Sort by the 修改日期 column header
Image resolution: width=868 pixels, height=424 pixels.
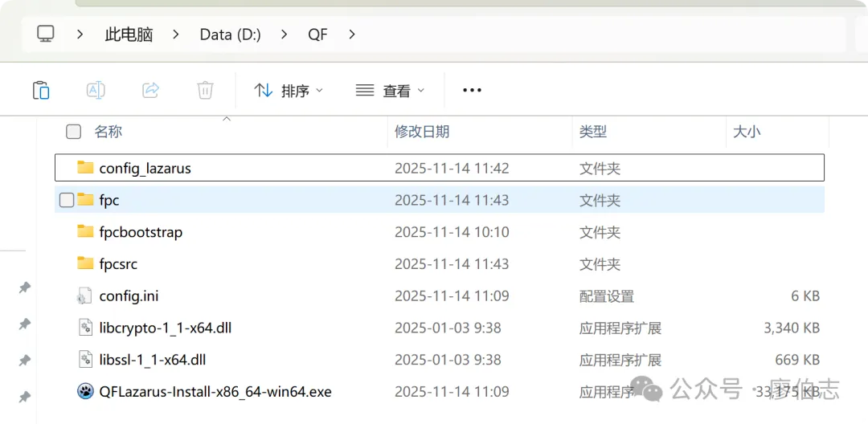point(422,132)
